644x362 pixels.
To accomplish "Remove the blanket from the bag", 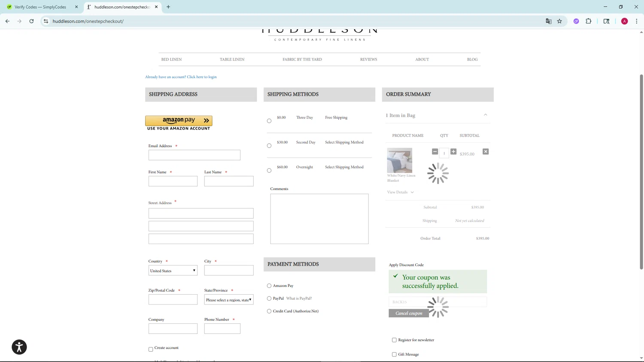I will [486, 151].
